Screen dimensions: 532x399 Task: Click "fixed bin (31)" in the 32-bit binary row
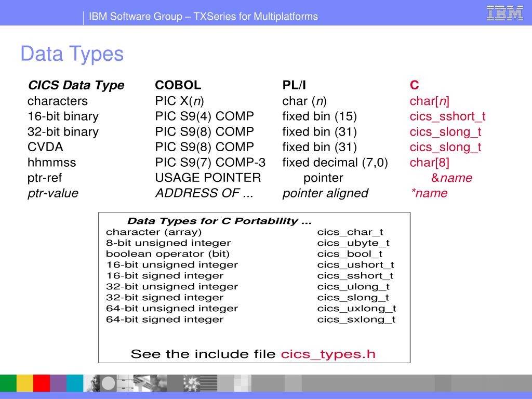(320, 131)
